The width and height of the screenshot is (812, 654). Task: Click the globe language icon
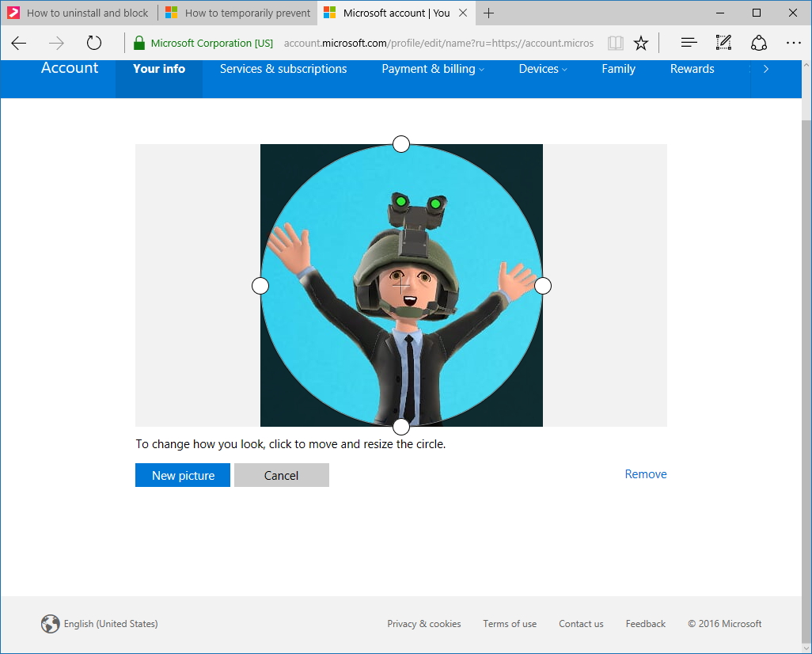coord(51,624)
